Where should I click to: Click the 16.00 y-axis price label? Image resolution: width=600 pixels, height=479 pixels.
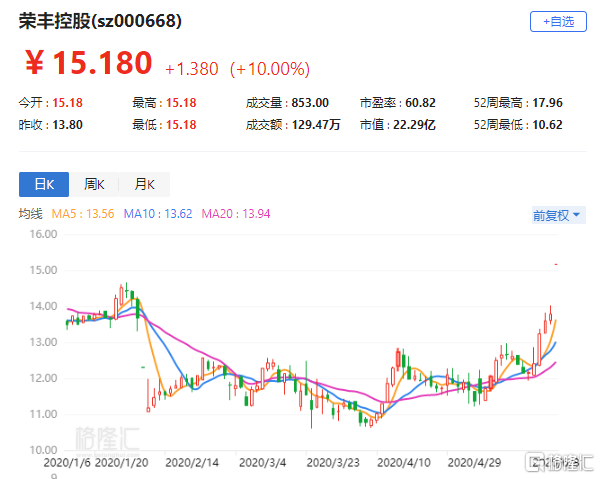coord(43,234)
